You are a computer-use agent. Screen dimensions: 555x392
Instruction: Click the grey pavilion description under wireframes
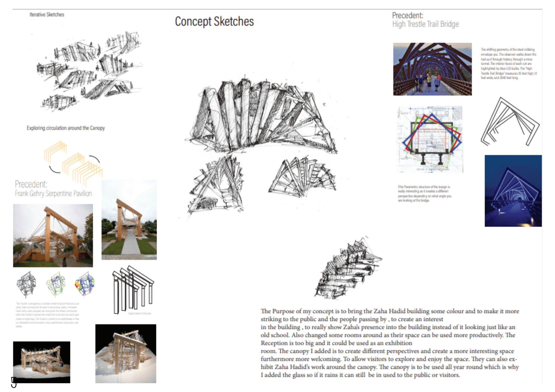tap(47, 315)
